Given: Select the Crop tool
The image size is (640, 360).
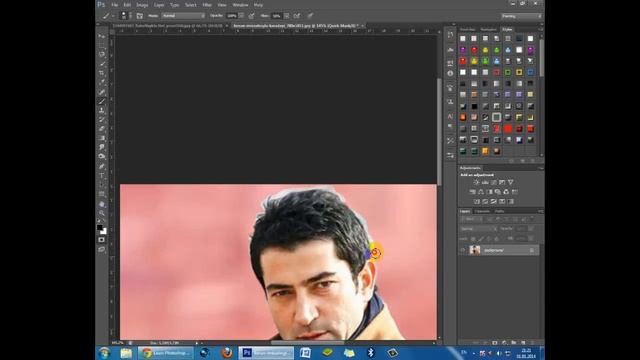Looking at the screenshot, I should [102, 73].
